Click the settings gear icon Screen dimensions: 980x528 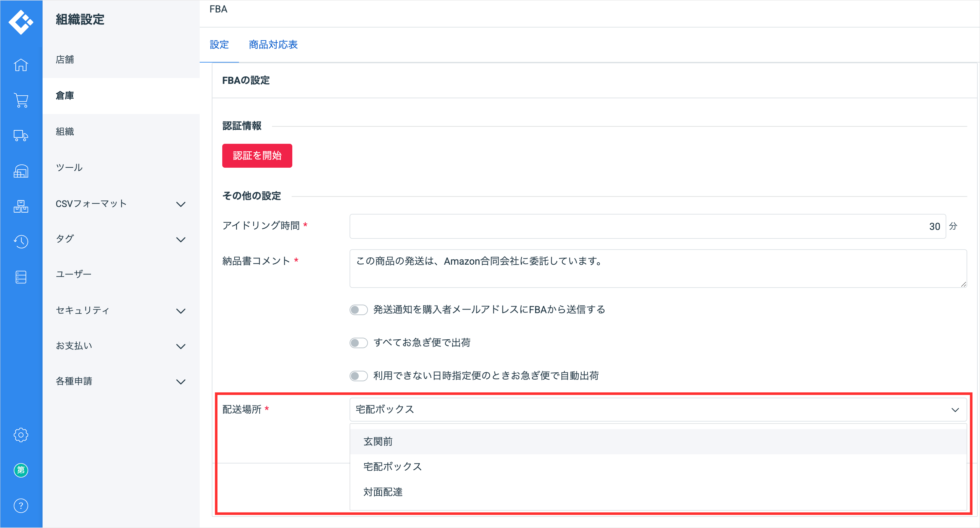[x=21, y=435]
